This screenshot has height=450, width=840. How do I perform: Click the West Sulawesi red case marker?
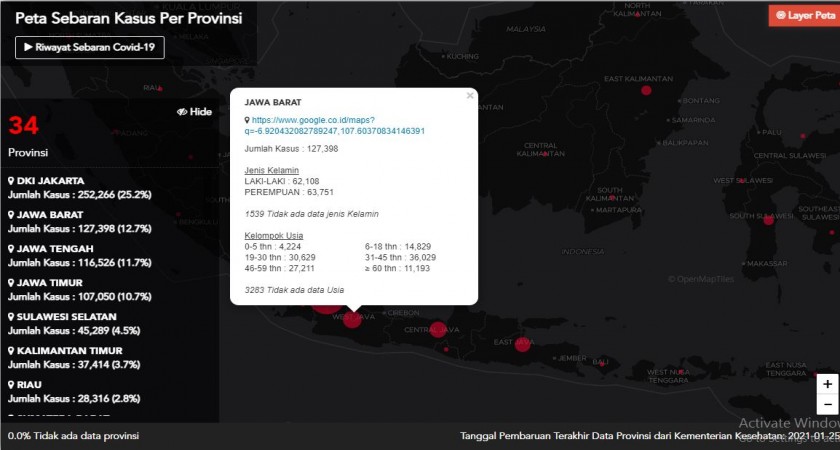[742, 181]
